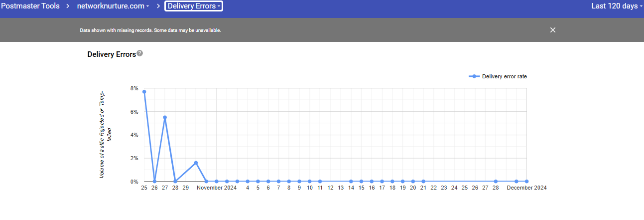Select the November 5 data point

(258, 182)
